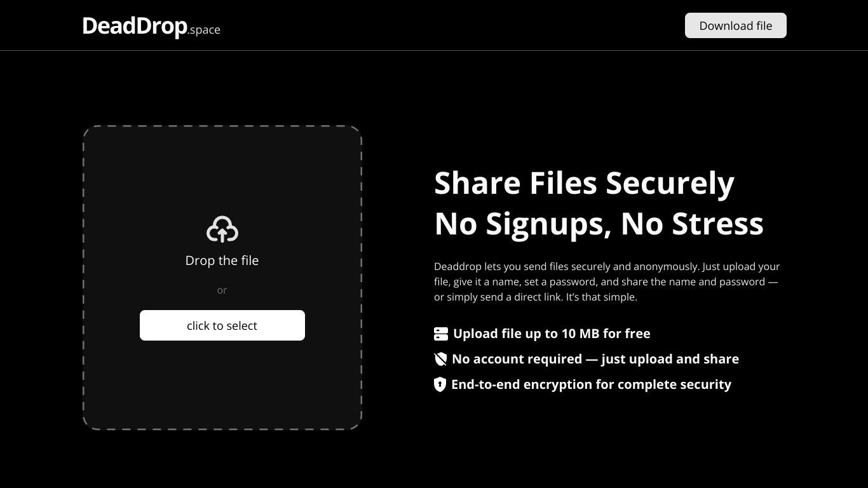Click the cloud upload icon
The height and width of the screenshot is (488, 868).
[x=222, y=229]
